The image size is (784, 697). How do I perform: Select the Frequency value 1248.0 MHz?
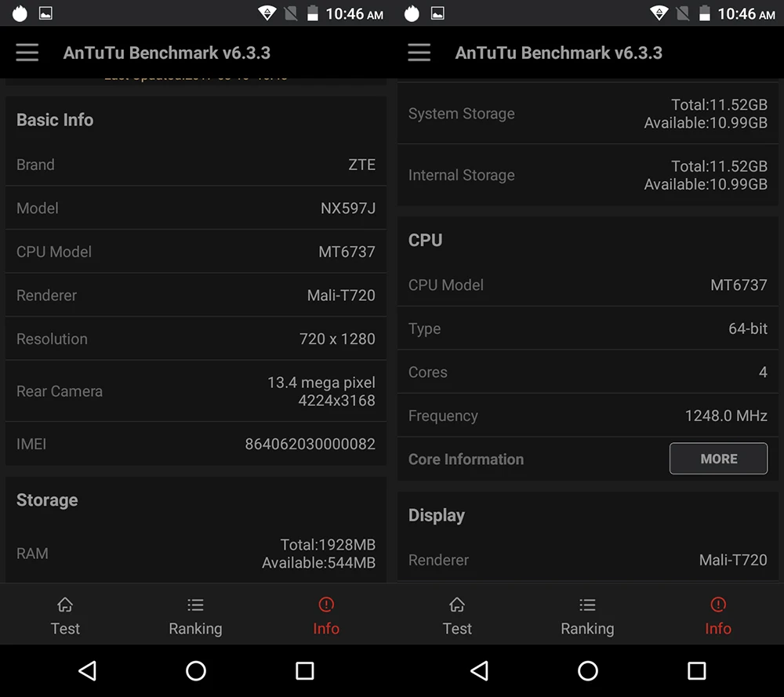tap(726, 416)
